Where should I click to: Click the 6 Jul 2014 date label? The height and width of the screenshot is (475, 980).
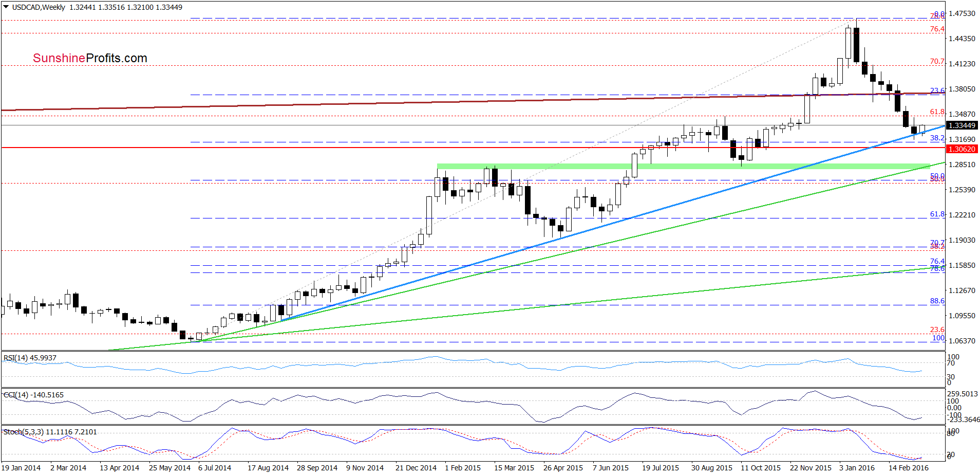(215, 468)
